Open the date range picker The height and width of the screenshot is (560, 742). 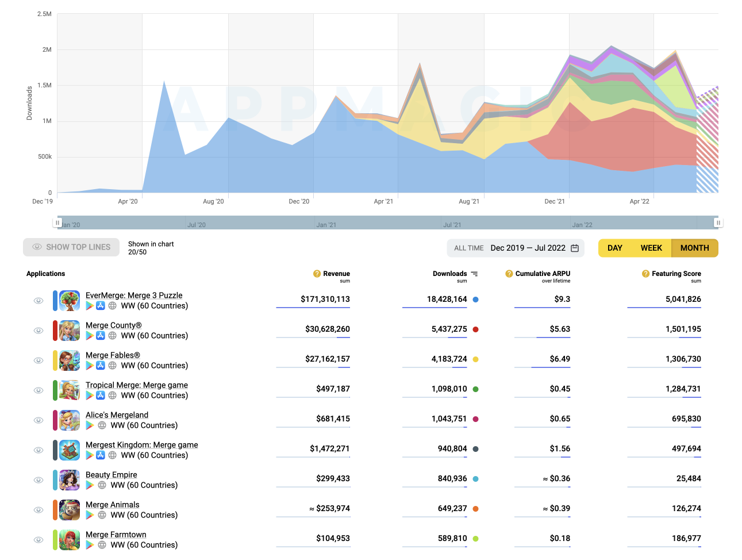pyautogui.click(x=528, y=248)
